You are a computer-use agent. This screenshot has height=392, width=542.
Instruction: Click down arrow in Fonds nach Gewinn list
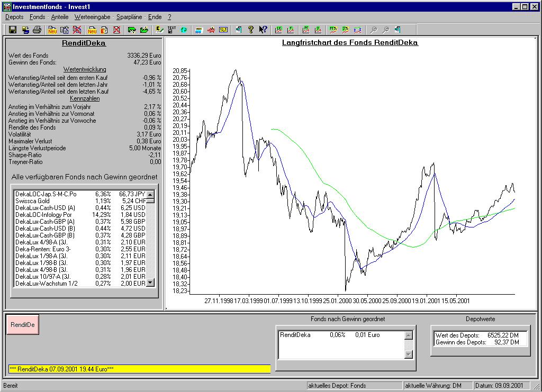coord(408,354)
